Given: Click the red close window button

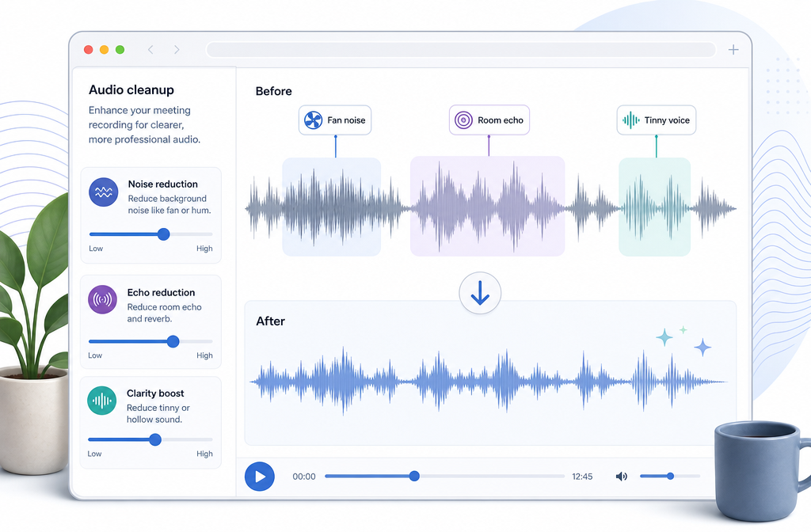Looking at the screenshot, I should pyautogui.click(x=89, y=50).
